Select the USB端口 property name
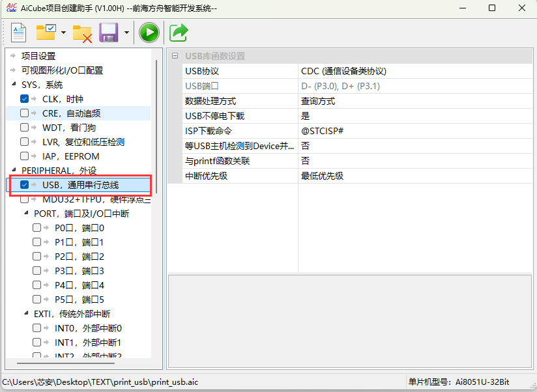The height and width of the screenshot is (392, 537). (202, 86)
